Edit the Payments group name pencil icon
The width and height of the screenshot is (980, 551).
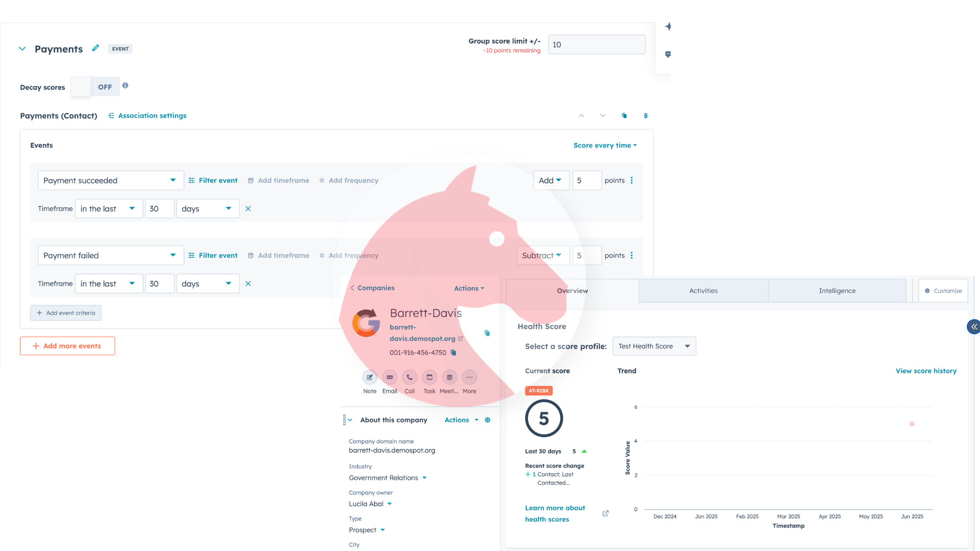[95, 48]
